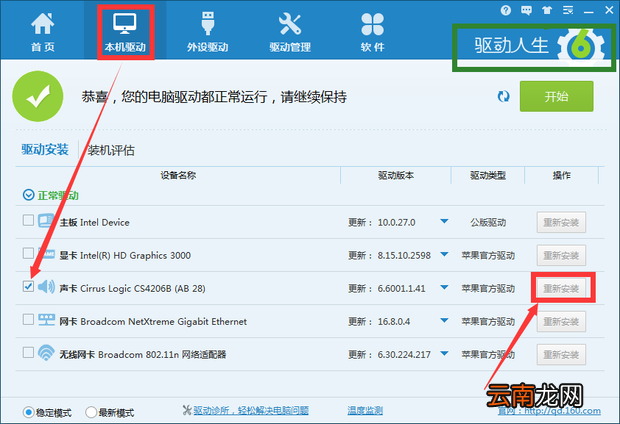The width and height of the screenshot is (620, 424).
Task: Click the network card device icon
Action: point(46,319)
